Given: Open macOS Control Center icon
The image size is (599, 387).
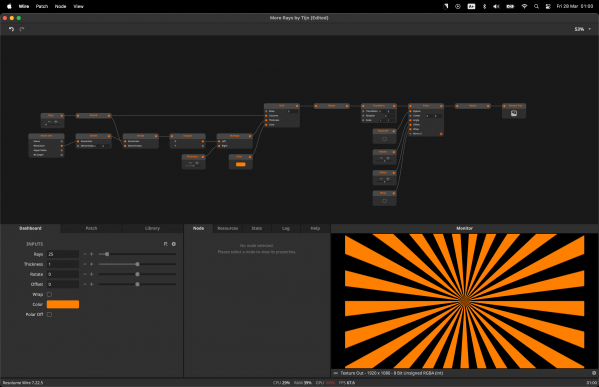Looking at the screenshot, I should pyautogui.click(x=548, y=6).
